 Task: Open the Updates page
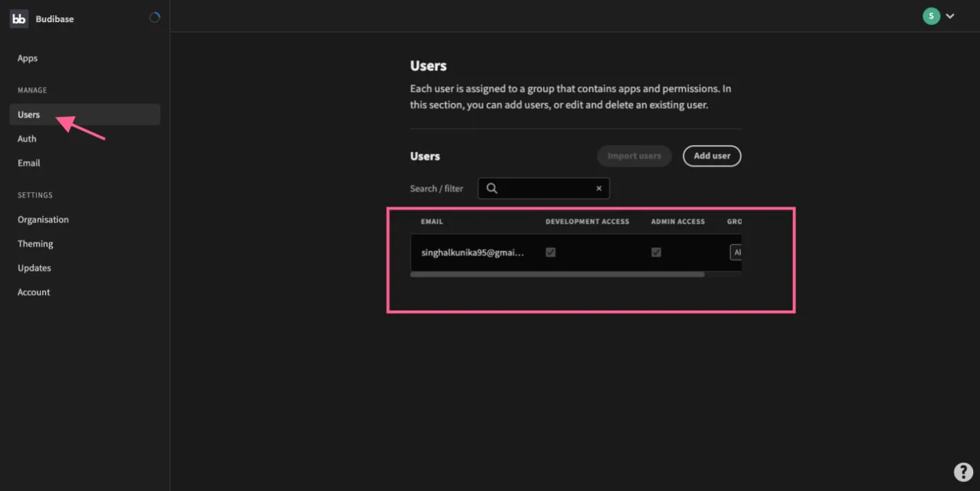coord(35,268)
